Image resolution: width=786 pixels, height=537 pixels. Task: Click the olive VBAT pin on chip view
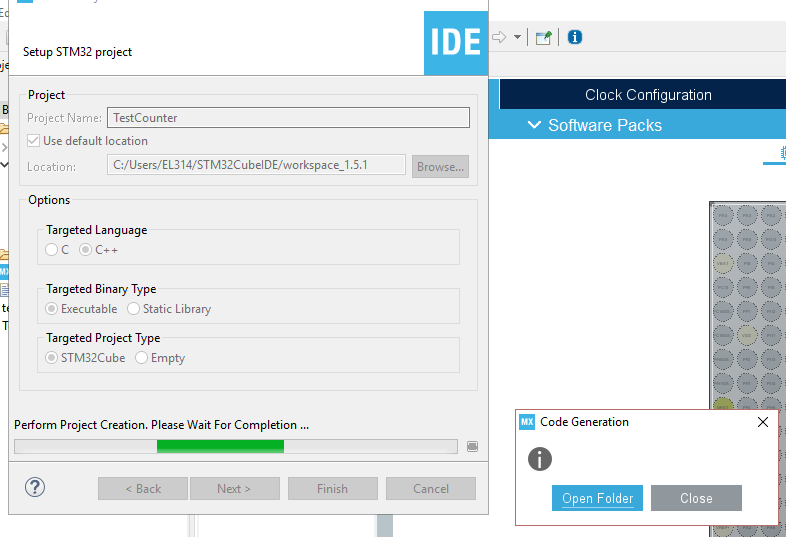(x=723, y=263)
